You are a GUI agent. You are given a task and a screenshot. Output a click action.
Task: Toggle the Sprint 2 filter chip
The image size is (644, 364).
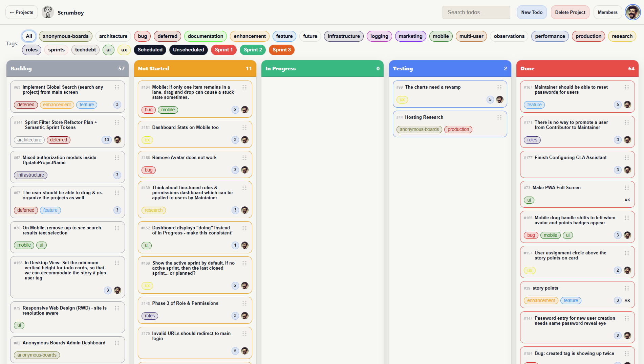[253, 50]
